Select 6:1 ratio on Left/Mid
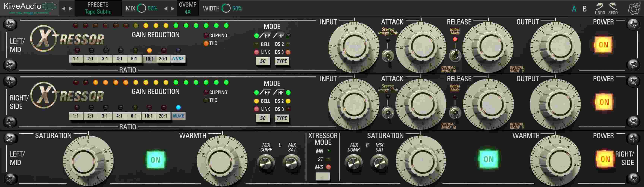644x187 pixels. tap(134, 59)
